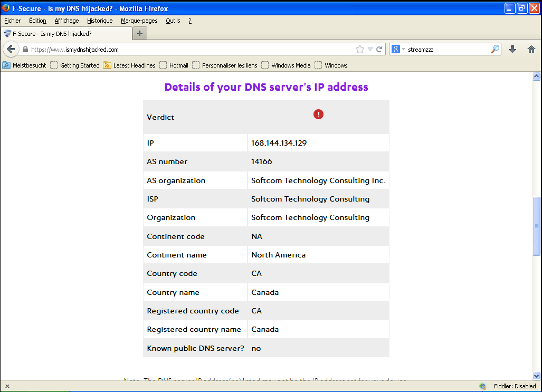Click the padlock site identity icon
Viewport: 542px width, 392px height.
point(25,50)
